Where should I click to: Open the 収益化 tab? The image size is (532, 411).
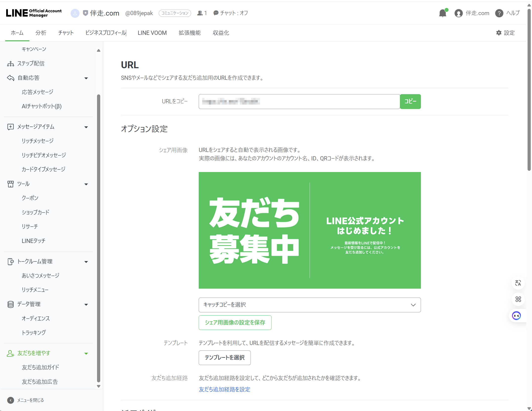point(221,33)
